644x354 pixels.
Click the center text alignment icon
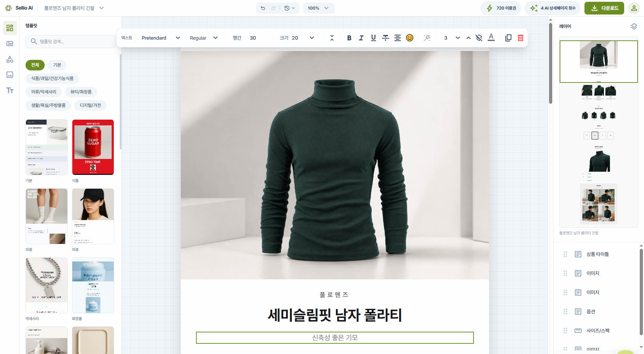tap(397, 38)
